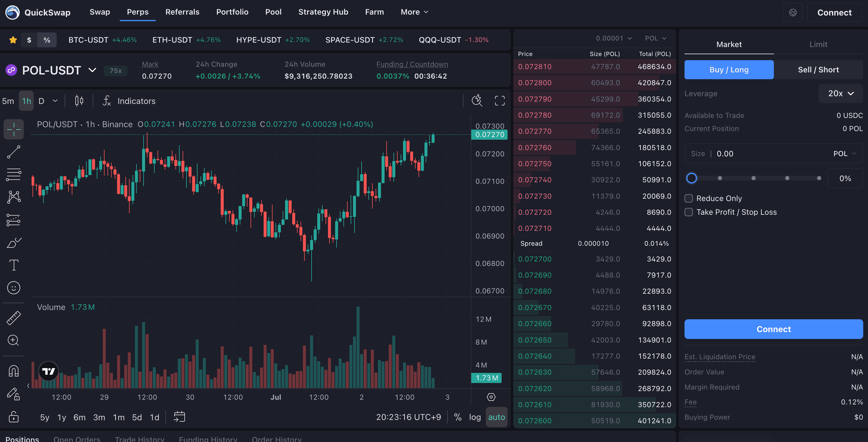This screenshot has height=442, width=868.
Task: Set chart range to 5y
Action: [44, 417]
